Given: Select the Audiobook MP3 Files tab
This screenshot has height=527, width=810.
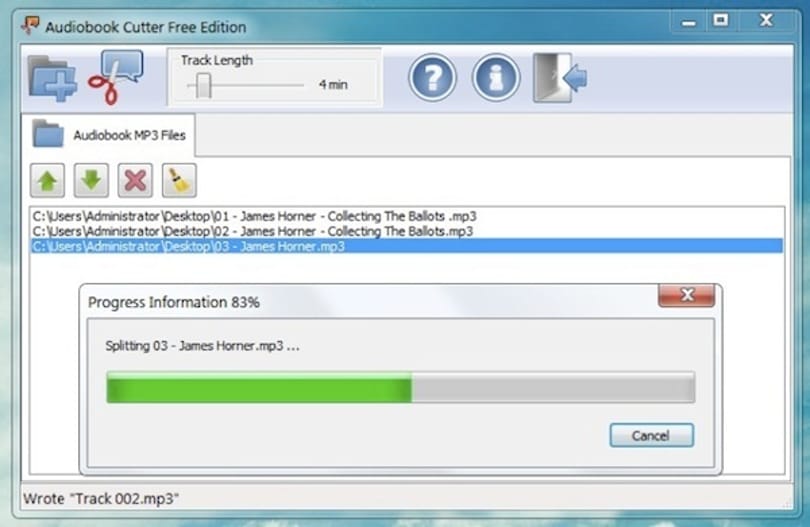Looking at the screenshot, I should 108,135.
